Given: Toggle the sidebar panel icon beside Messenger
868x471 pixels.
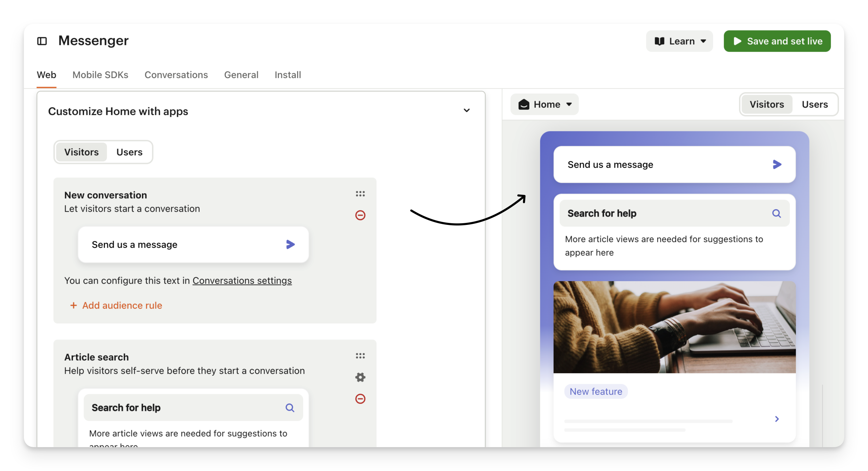Looking at the screenshot, I should point(42,41).
